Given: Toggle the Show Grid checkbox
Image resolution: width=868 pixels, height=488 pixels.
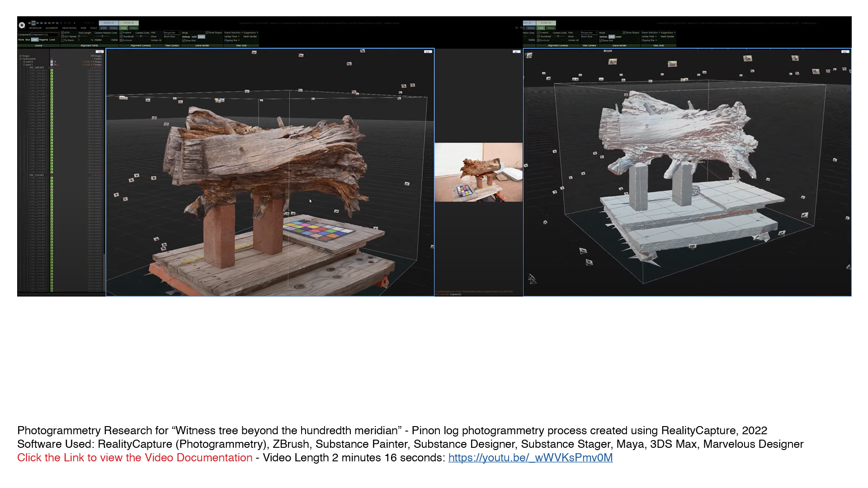Looking at the screenshot, I should click(x=184, y=40).
